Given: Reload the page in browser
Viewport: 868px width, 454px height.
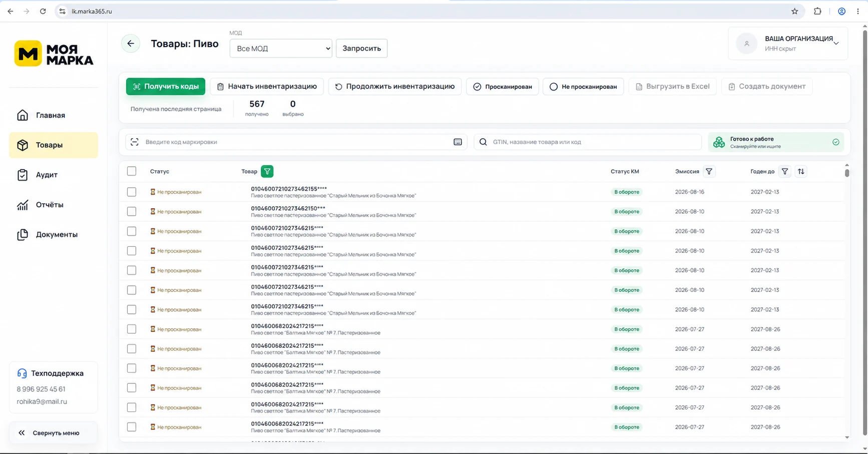Looking at the screenshot, I should (43, 11).
